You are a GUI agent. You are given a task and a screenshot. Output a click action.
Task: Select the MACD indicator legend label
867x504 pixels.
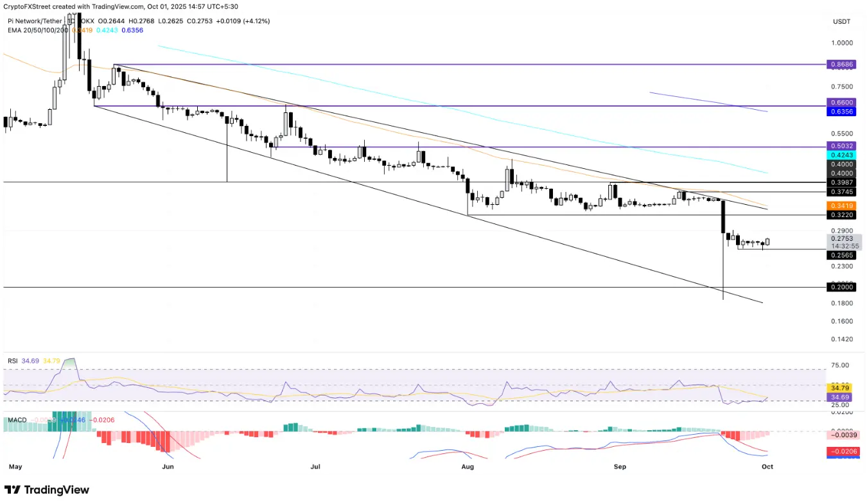tap(17, 420)
